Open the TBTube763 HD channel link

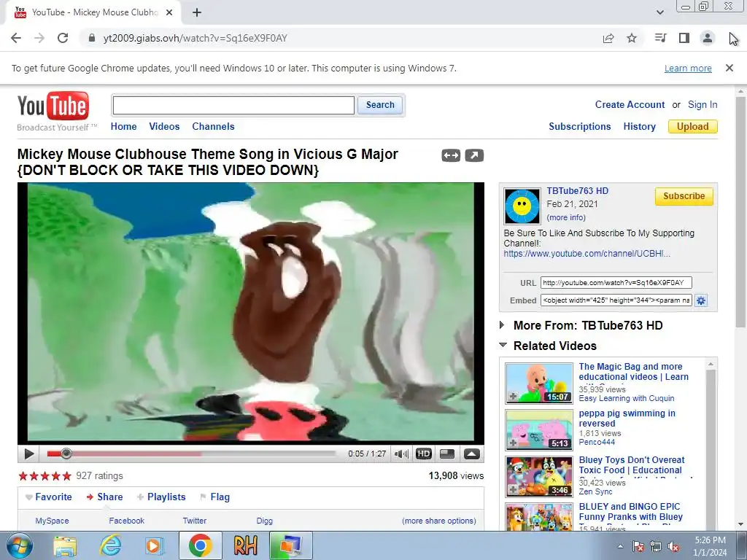point(578,191)
